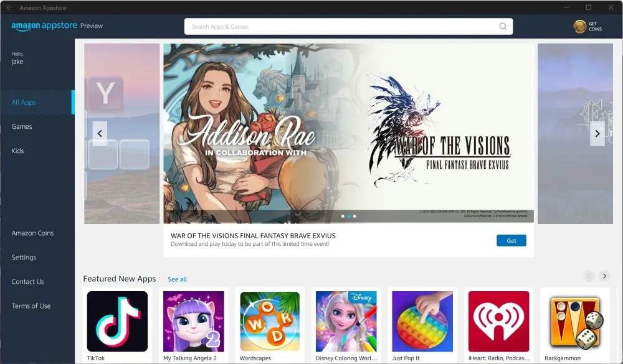This screenshot has width=623, height=364.
Task: Open the TikTok app icon
Action: point(117,321)
